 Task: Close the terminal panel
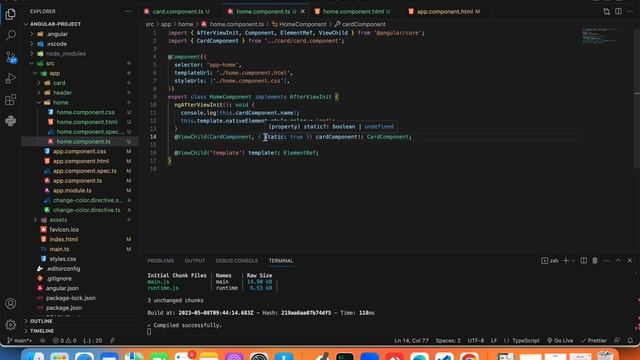(630, 260)
